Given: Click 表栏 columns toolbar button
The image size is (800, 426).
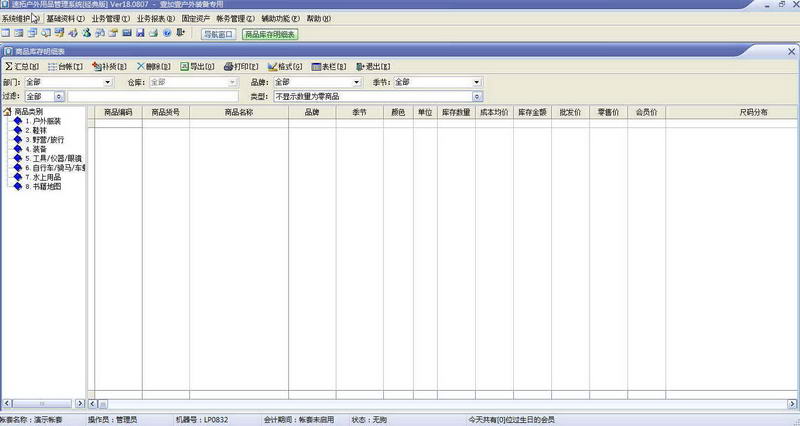Looking at the screenshot, I should click(x=329, y=66).
